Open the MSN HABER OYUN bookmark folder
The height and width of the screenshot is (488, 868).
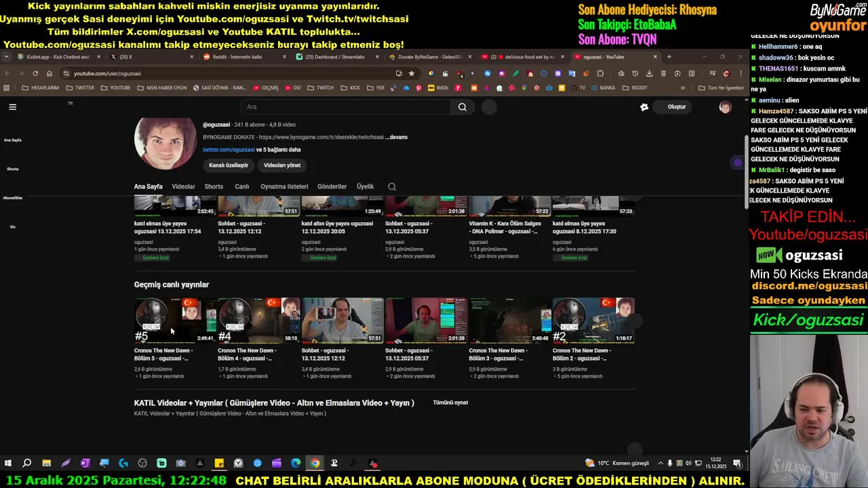click(162, 88)
